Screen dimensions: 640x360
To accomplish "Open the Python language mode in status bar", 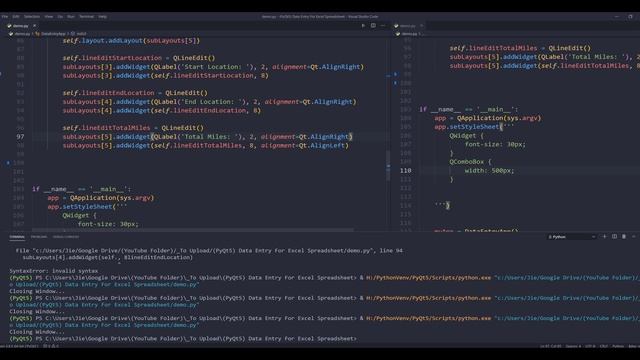I will tap(618, 346).
